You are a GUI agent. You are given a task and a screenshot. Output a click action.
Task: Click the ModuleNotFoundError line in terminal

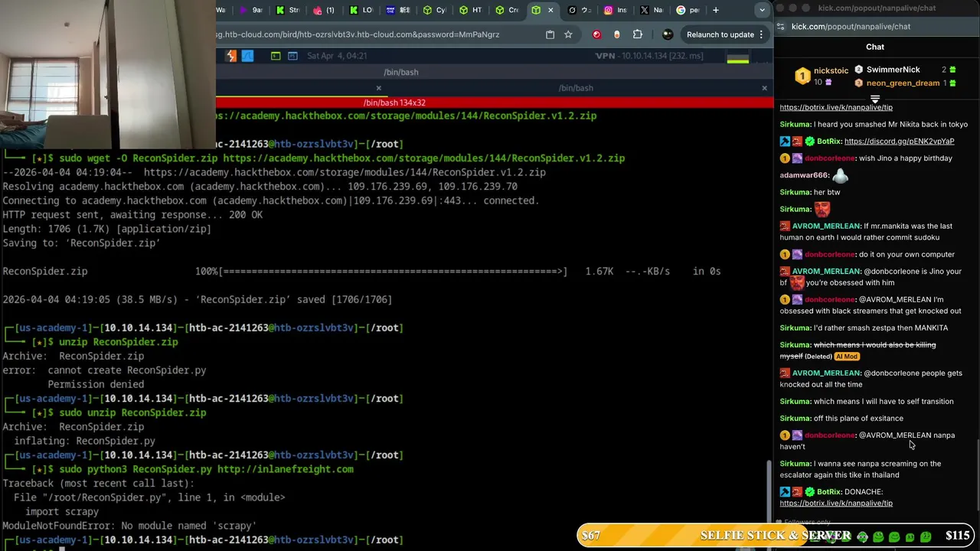pyautogui.click(x=129, y=526)
